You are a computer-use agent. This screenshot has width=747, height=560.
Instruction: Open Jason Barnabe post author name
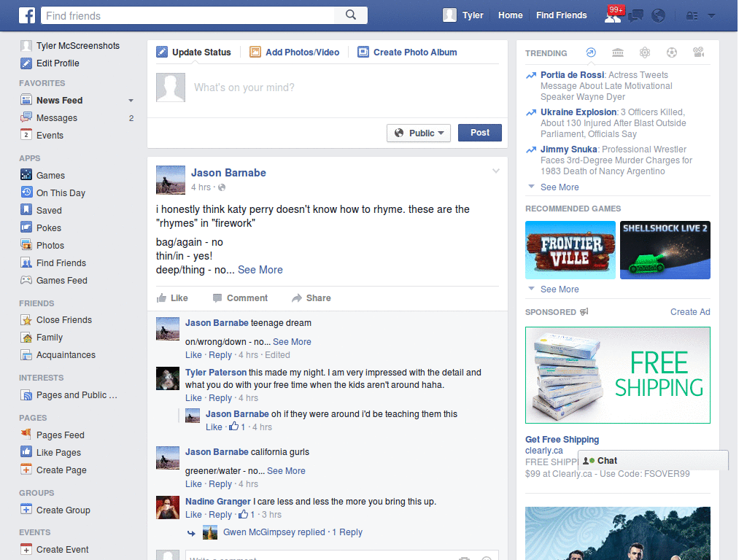[x=228, y=173]
